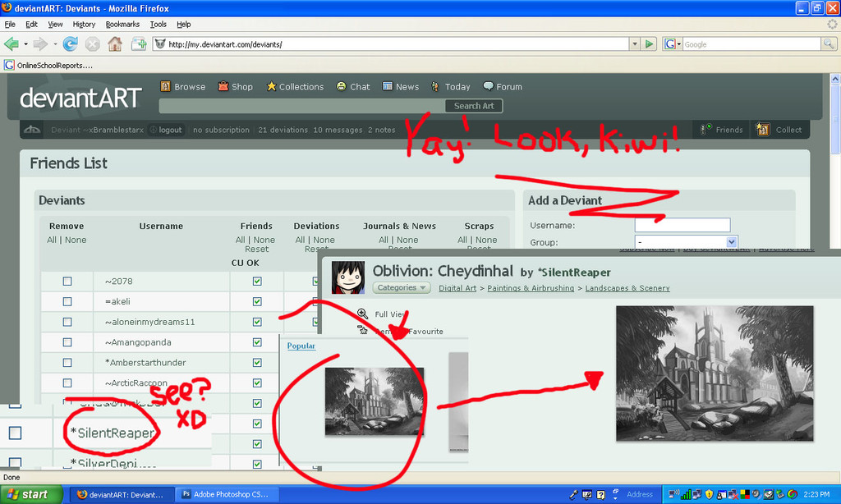Image resolution: width=841 pixels, height=504 pixels.
Task: Tick the checkbox beside *SilentReaper
Action: click(15, 433)
